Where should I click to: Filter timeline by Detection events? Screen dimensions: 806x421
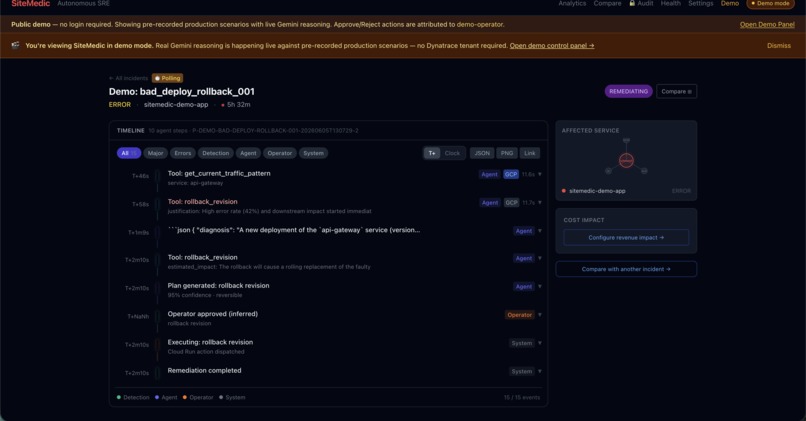[x=215, y=153]
